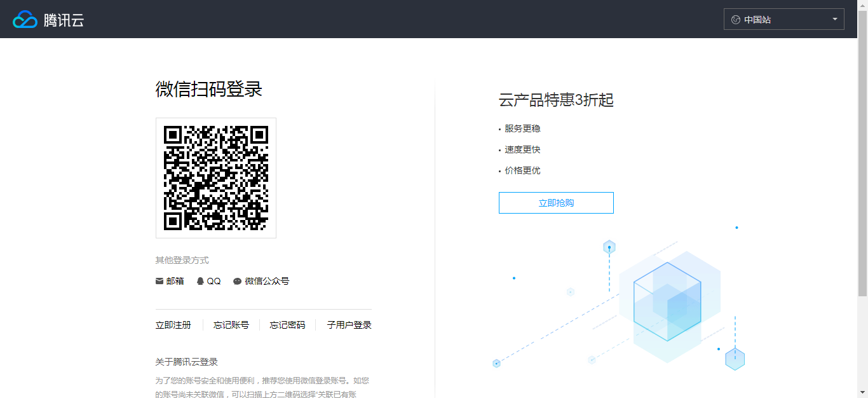
Task: Click the 忘记密码 link
Action: click(287, 325)
